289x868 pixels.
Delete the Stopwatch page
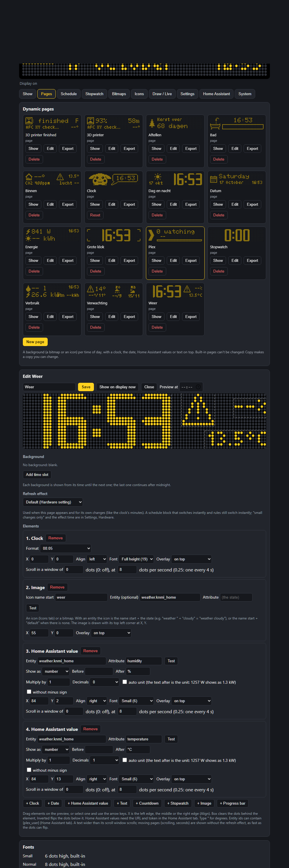coord(219,271)
